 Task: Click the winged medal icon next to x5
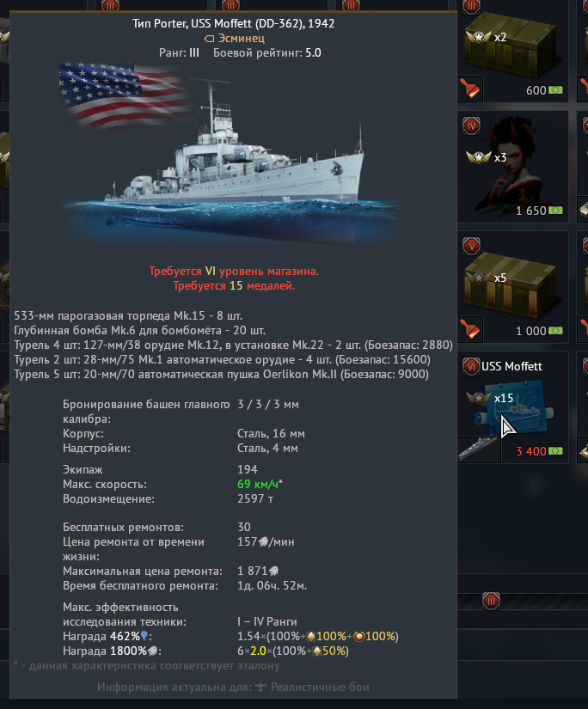(479, 278)
